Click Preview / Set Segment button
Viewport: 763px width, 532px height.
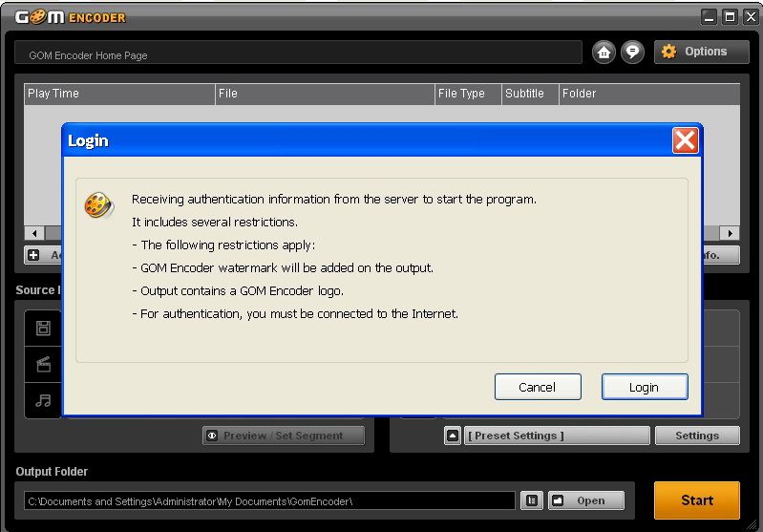pyautogui.click(x=283, y=436)
